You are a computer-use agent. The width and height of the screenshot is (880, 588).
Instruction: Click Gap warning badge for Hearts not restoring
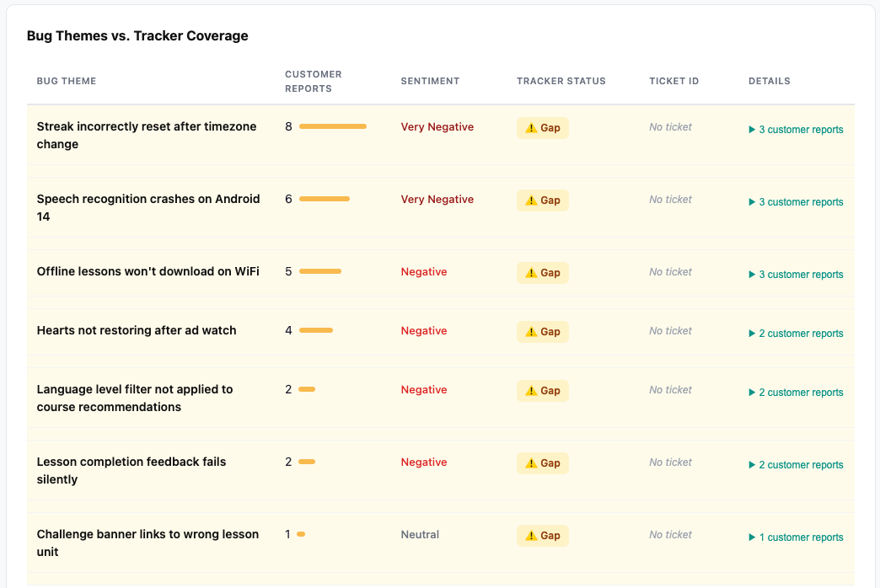click(x=543, y=332)
